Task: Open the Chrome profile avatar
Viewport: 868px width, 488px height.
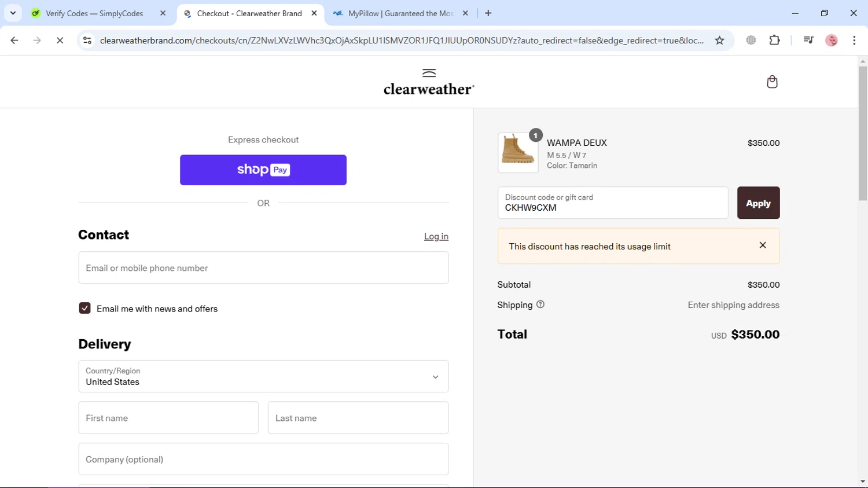Action: [832, 40]
